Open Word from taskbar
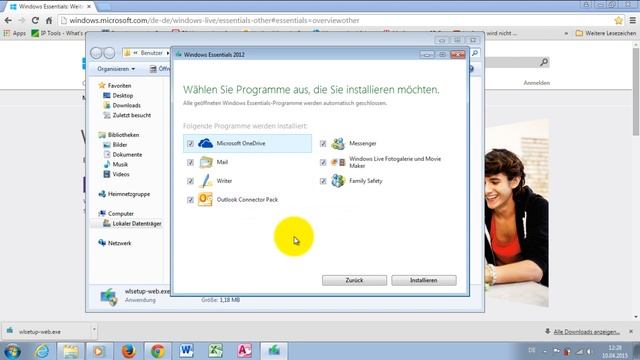 pyautogui.click(x=187, y=351)
